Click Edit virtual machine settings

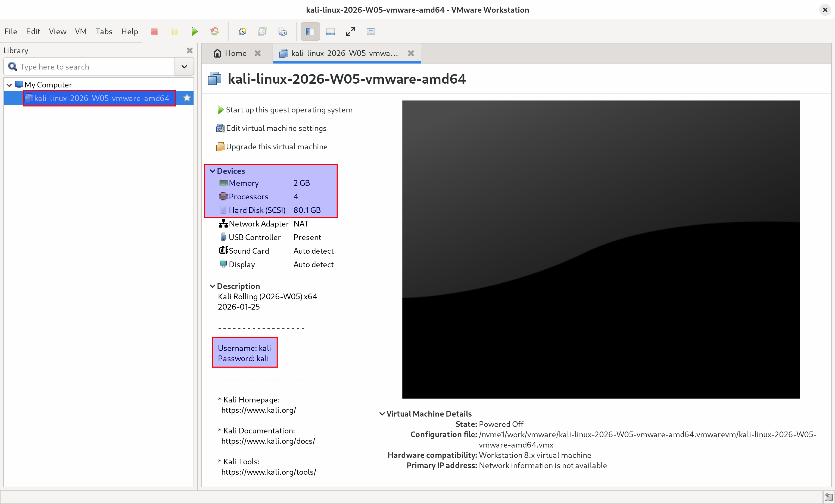(x=272, y=128)
